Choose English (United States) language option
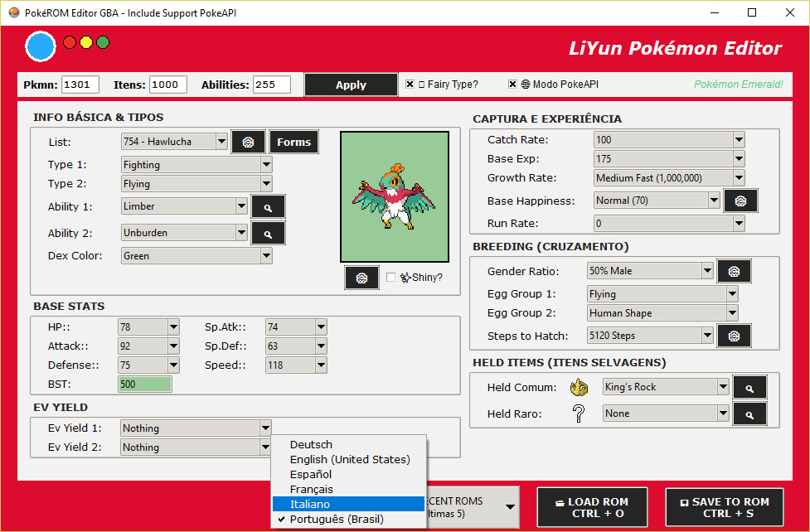810x532 pixels. (x=348, y=459)
